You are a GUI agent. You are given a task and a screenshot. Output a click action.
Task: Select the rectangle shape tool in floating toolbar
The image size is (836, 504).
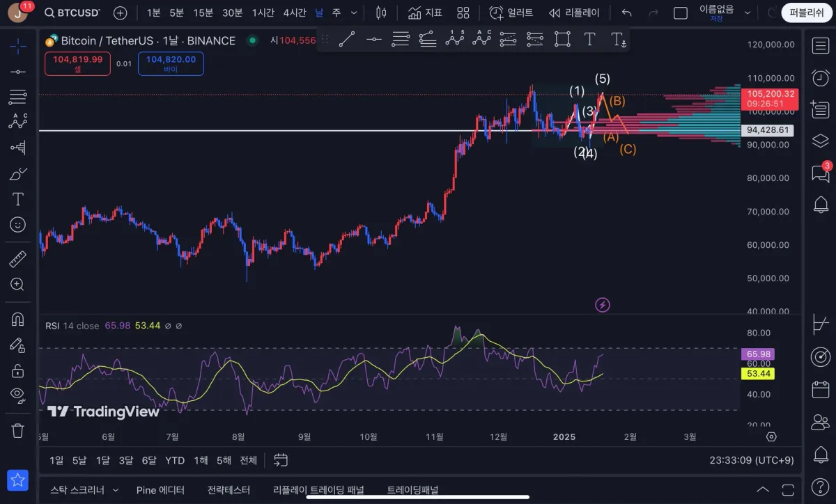(x=562, y=40)
